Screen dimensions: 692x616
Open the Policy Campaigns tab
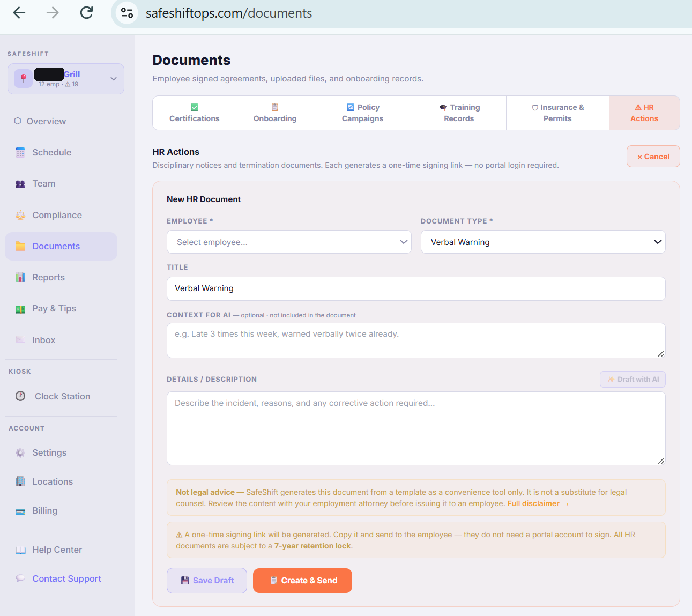(x=363, y=113)
